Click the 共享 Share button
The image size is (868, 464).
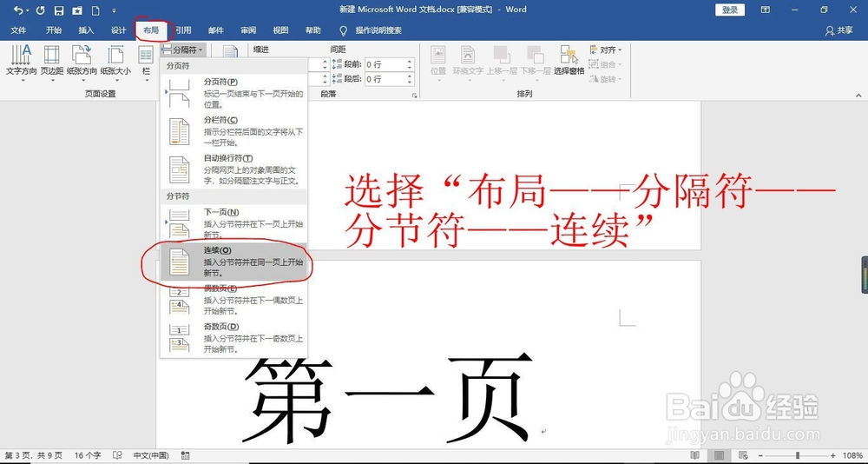tap(839, 30)
